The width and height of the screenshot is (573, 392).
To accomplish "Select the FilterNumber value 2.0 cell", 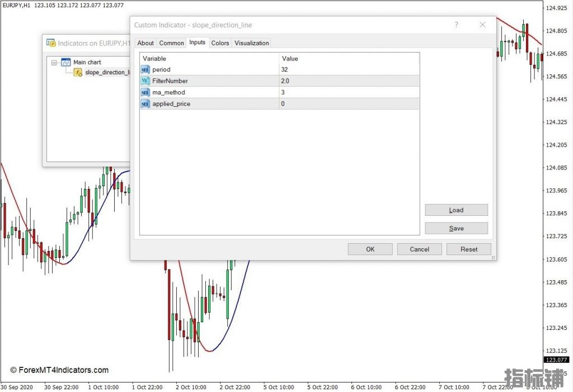I will pos(349,81).
